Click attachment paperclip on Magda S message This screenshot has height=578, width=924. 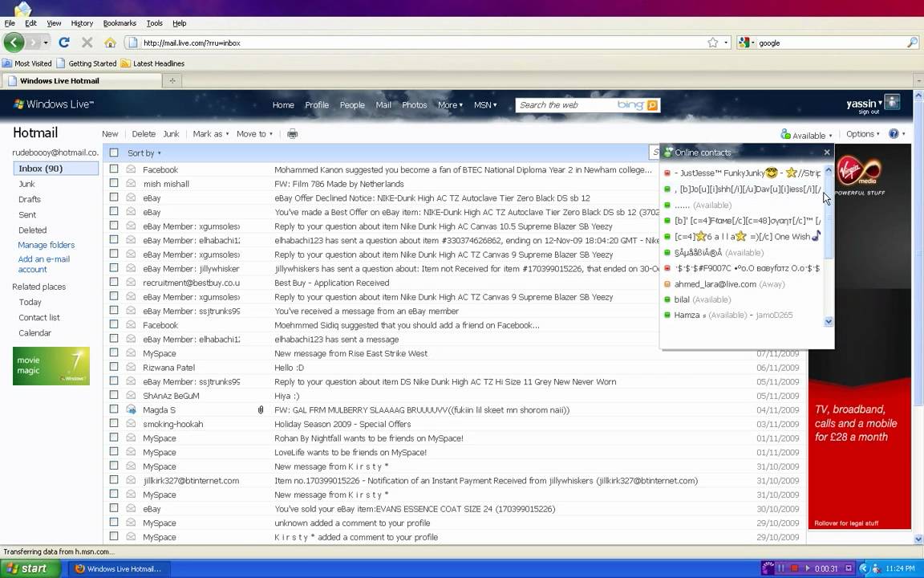[x=261, y=409]
